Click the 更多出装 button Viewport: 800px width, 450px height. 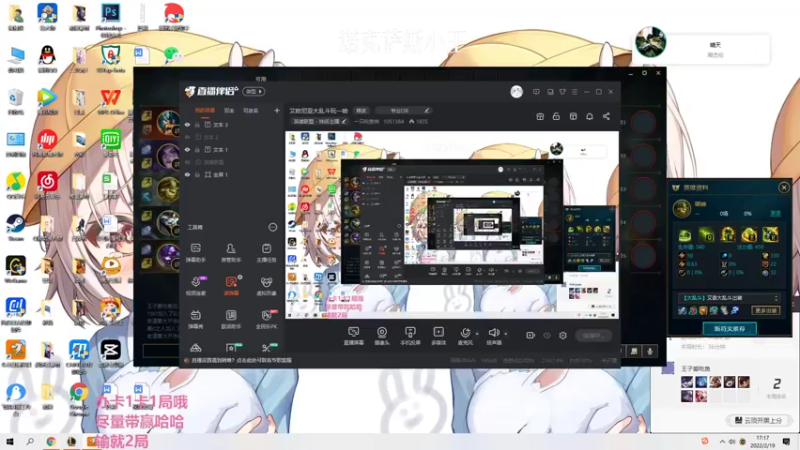[765, 310]
